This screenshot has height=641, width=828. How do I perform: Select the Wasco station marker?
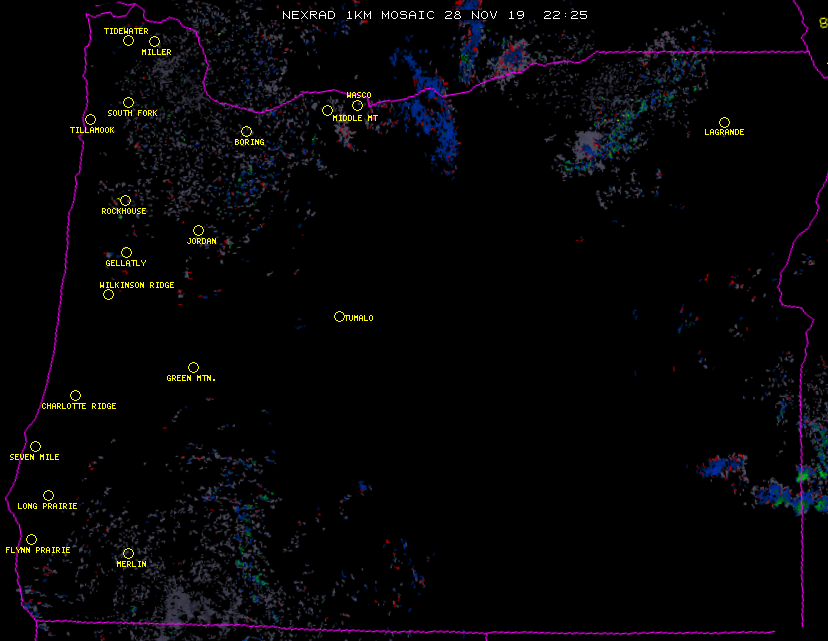point(357,105)
